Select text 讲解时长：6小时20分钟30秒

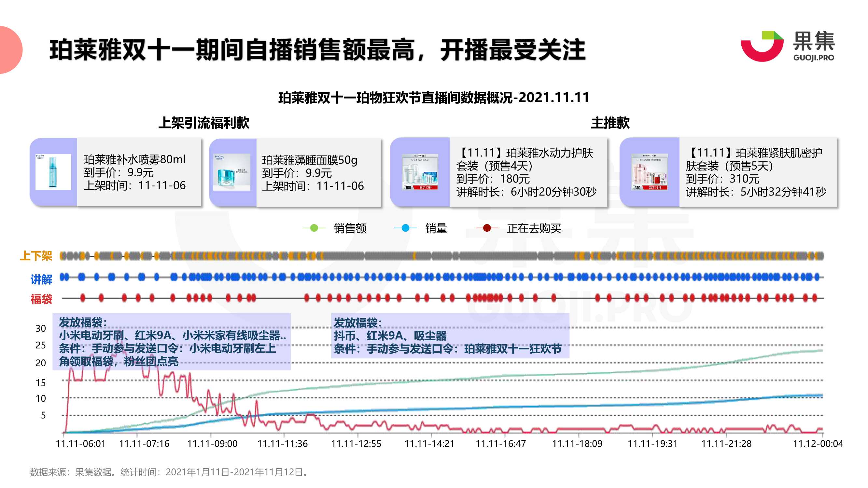tap(526, 192)
